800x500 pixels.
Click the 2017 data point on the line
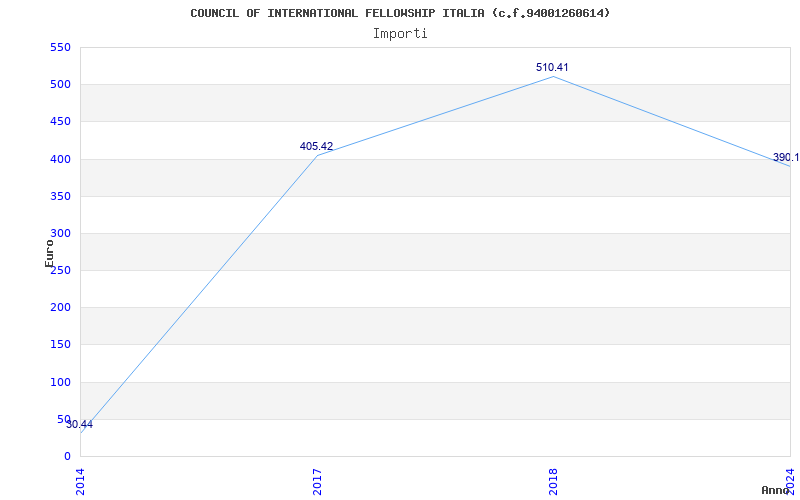click(317, 155)
